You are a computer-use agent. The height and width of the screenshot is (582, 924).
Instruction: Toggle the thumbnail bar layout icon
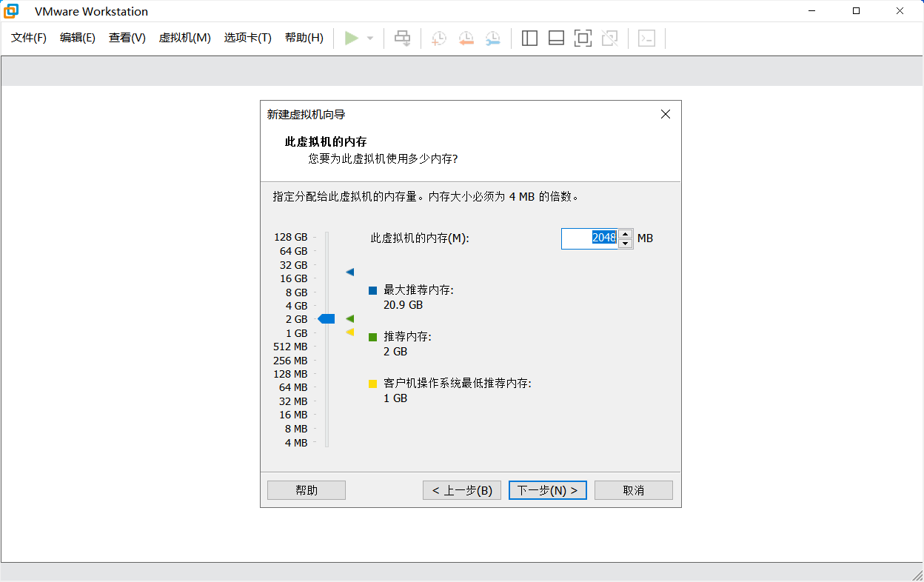(556, 39)
